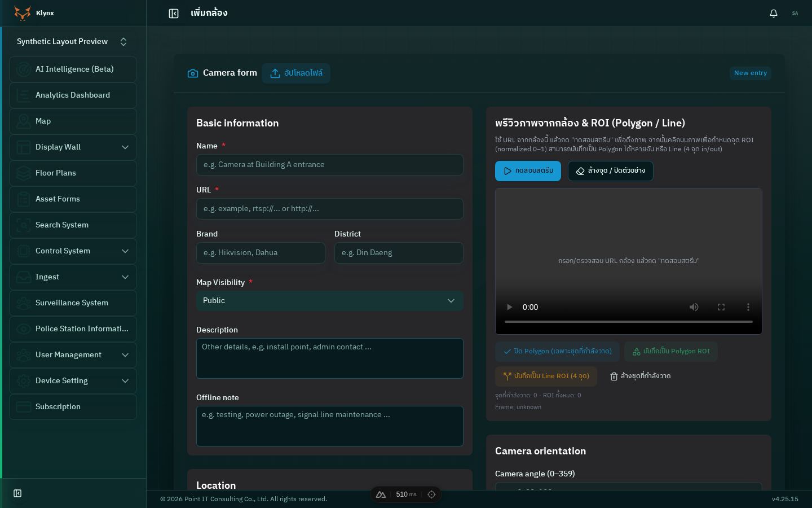
Task: Collapse sidebar using the top bar panel icon
Action: (x=174, y=14)
